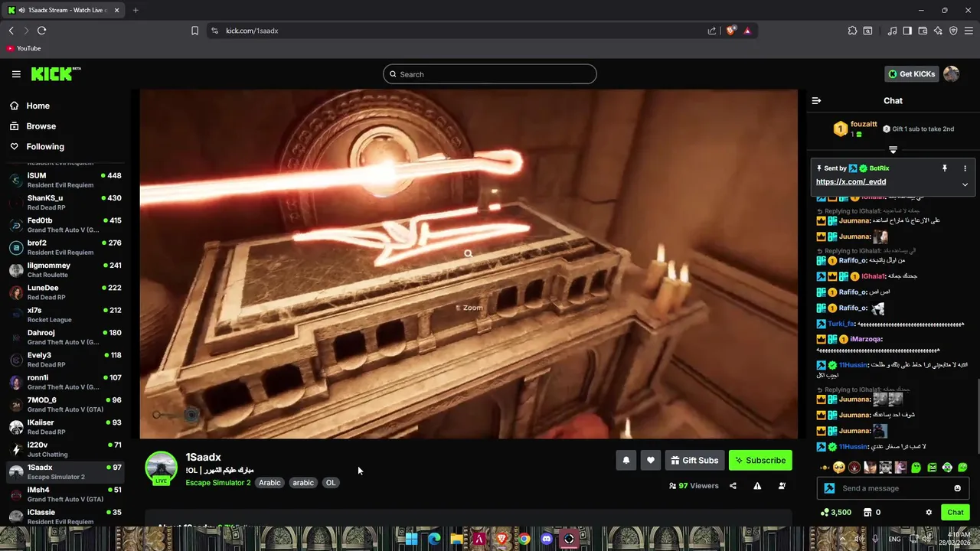980x551 pixels.
Task: Open the Following section in the sidebar
Action: point(45,147)
